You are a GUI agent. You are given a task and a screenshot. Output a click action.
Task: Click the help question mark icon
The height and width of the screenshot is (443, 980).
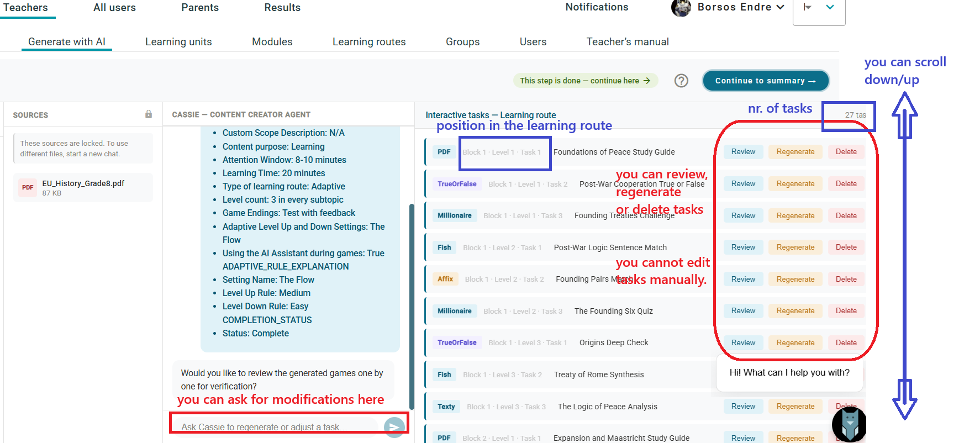tap(681, 81)
